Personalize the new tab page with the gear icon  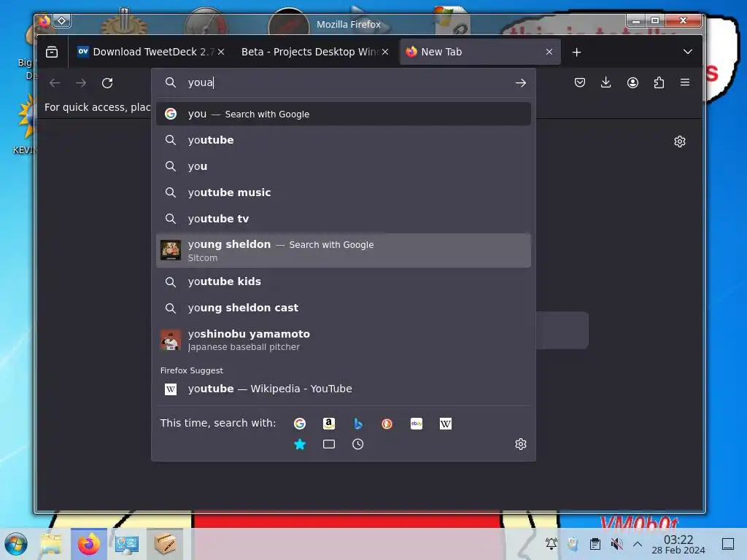[680, 141]
